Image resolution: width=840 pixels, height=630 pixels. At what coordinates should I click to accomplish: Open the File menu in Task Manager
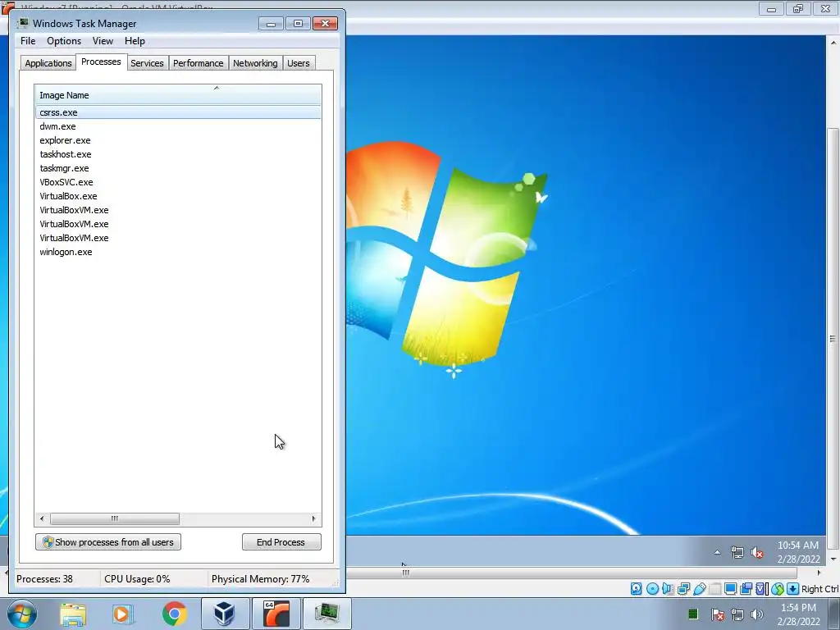click(x=28, y=41)
